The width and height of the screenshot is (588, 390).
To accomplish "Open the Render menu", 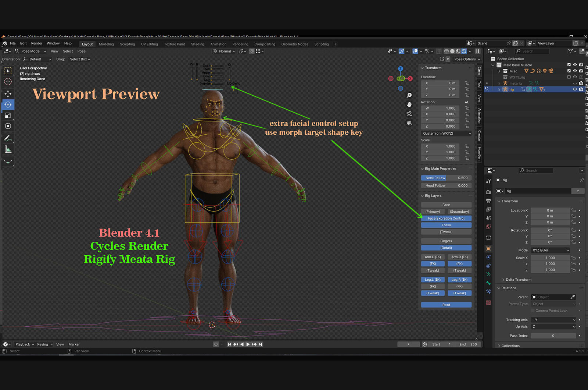I will click(x=36, y=43).
